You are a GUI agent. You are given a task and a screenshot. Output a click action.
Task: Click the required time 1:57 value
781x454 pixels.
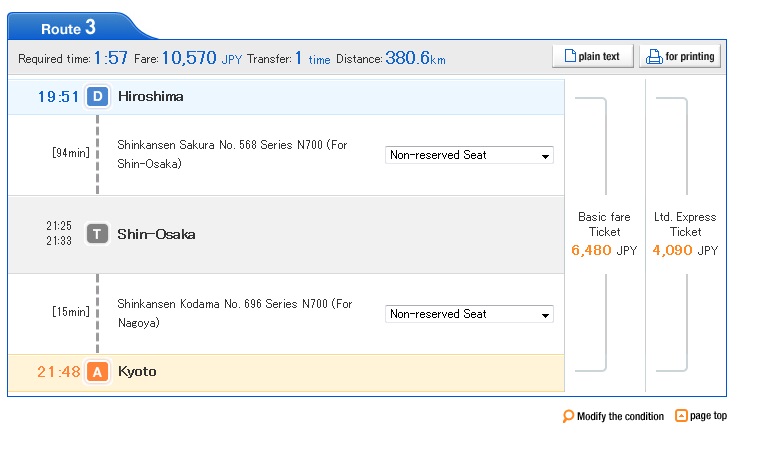(x=111, y=58)
